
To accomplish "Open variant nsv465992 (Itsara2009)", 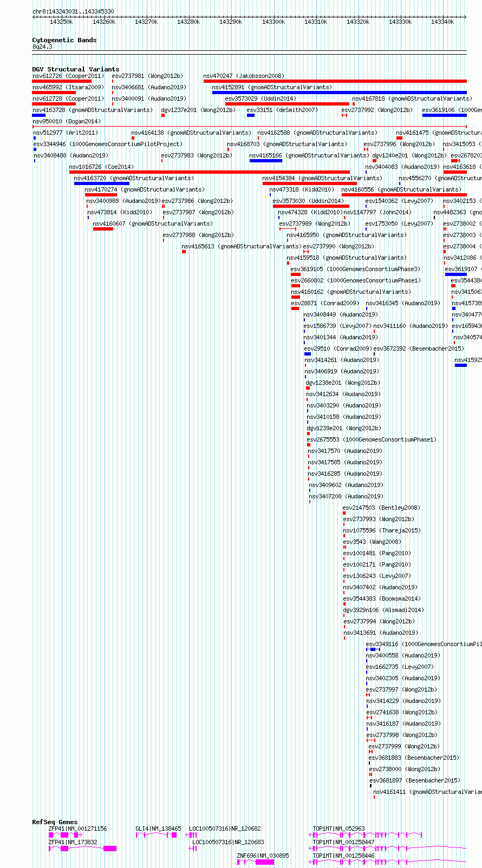I will pyautogui.click(x=68, y=87).
